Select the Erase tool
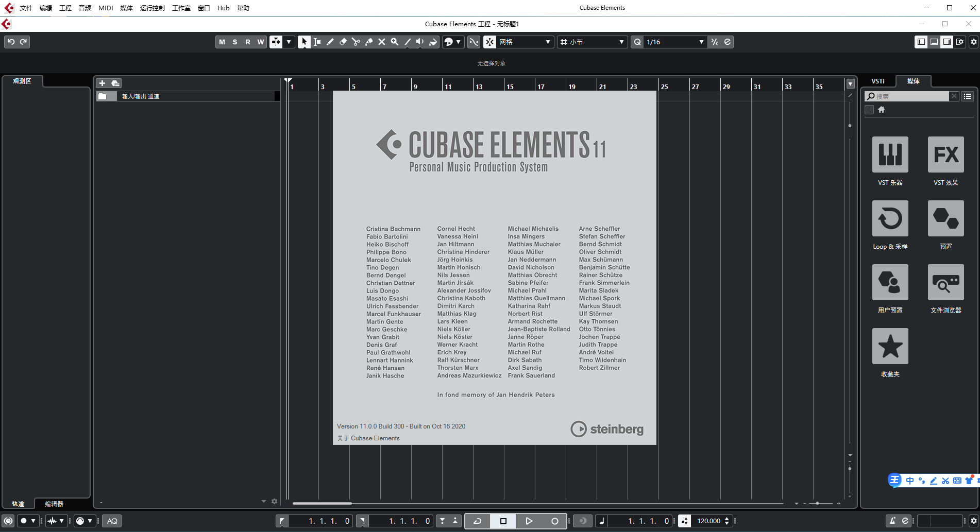Screen dimensions: 980x532 point(343,42)
